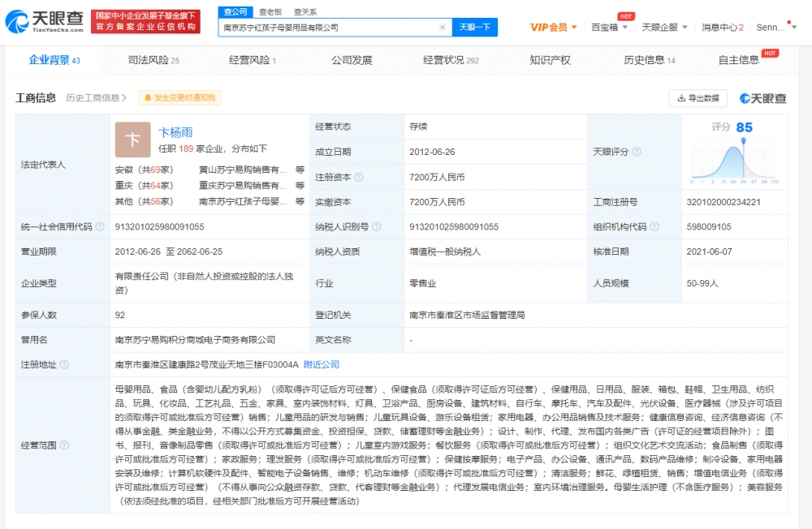Switch to the 司法风险 tab

pos(153,60)
